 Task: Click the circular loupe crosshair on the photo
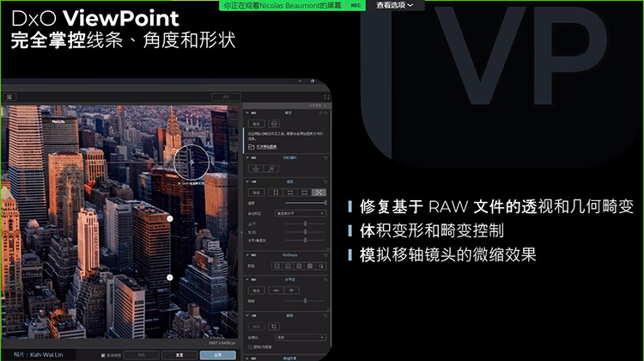click(x=191, y=162)
